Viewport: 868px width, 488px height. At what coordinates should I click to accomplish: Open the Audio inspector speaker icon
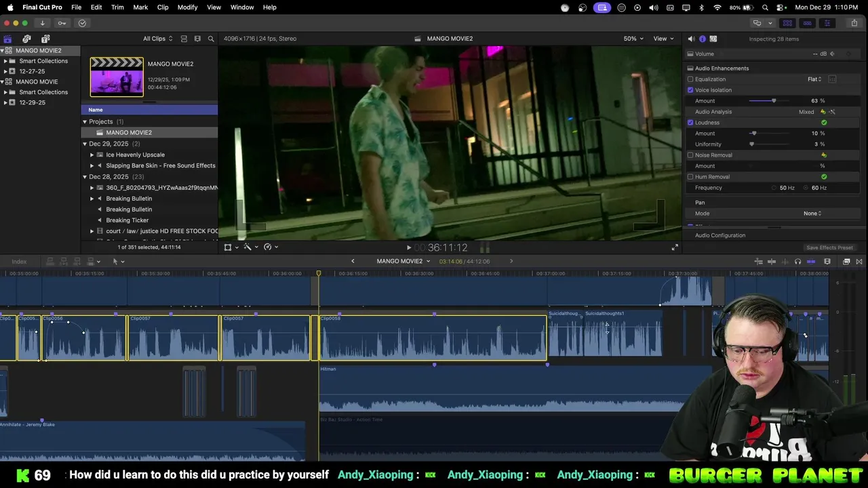[x=691, y=39]
